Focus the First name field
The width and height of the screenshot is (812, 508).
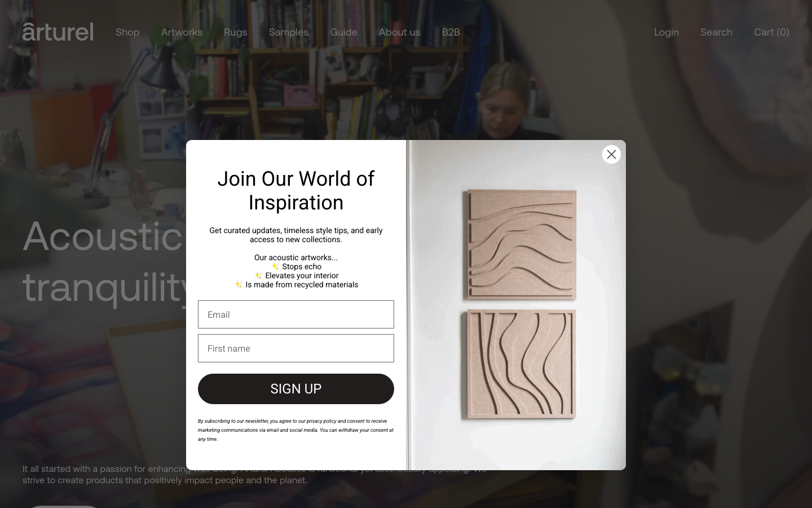pos(296,348)
